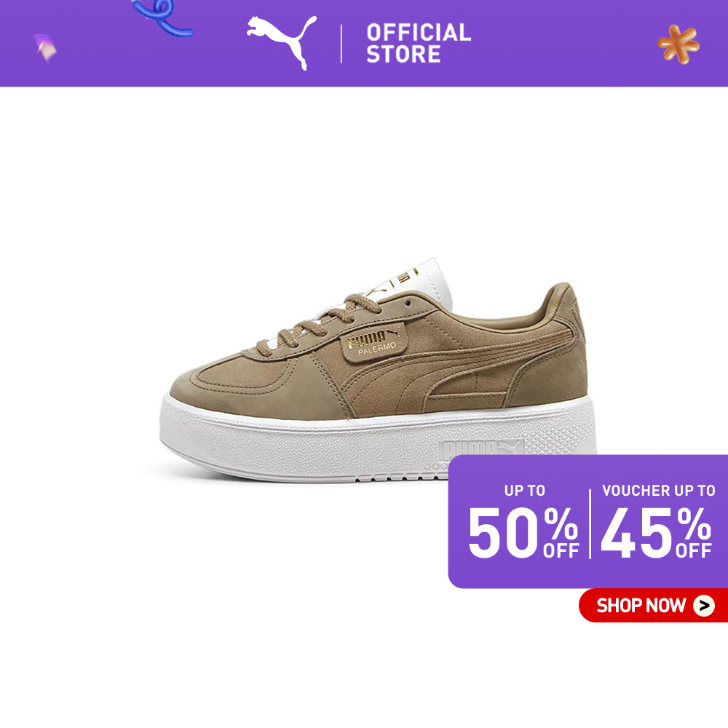Select the SHOP NOW red button
This screenshot has width=728, height=728.
point(653,606)
